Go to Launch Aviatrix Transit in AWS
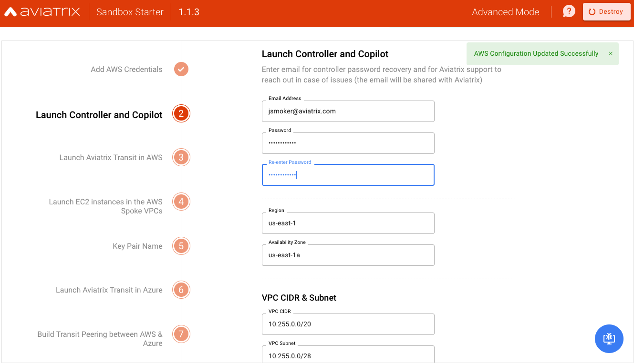Viewport: 634px width, 364px height. click(111, 158)
